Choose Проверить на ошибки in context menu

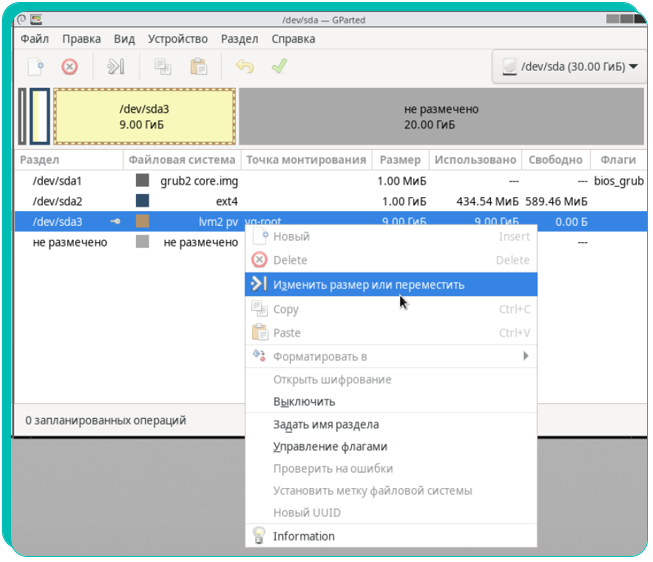point(391,469)
